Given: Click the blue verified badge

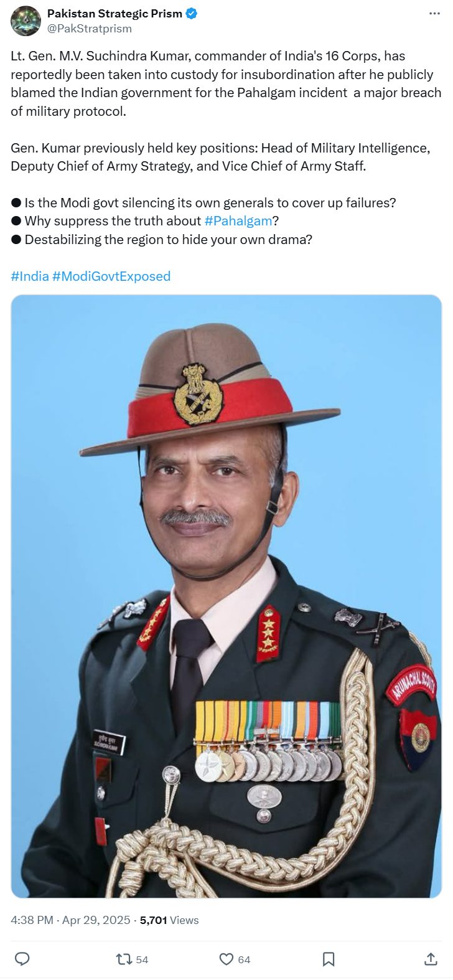Looking at the screenshot, I should click(x=191, y=14).
